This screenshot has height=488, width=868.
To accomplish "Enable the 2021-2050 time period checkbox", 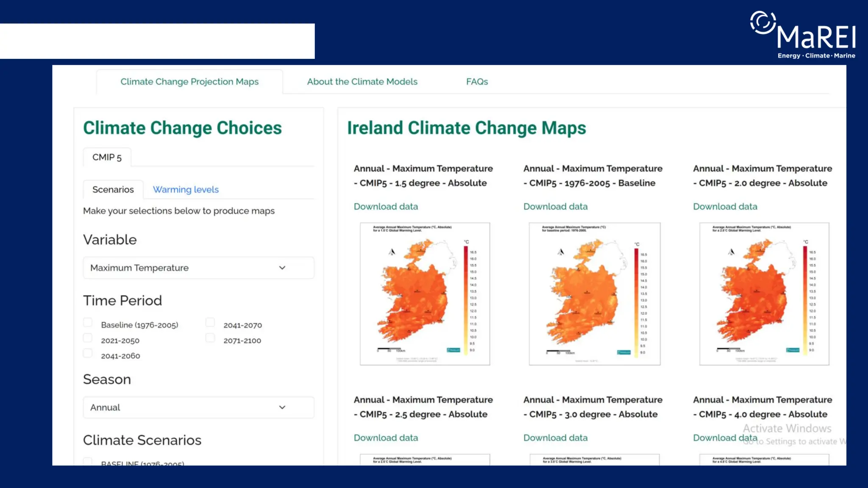I will click(x=88, y=338).
